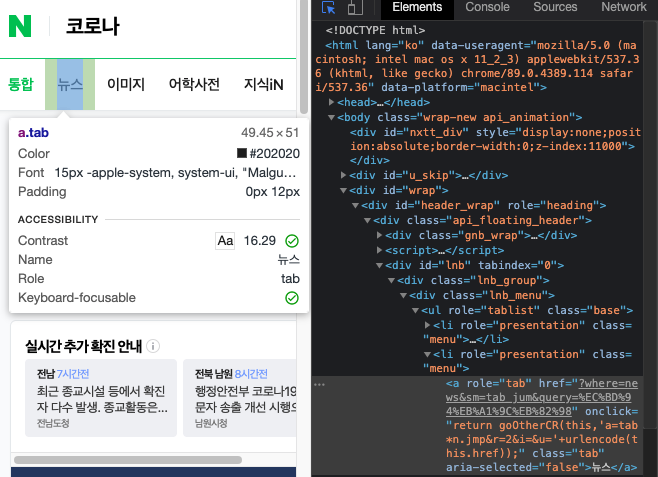Switch to the Sources tab
This screenshot has width=658, height=477.
(x=555, y=7)
